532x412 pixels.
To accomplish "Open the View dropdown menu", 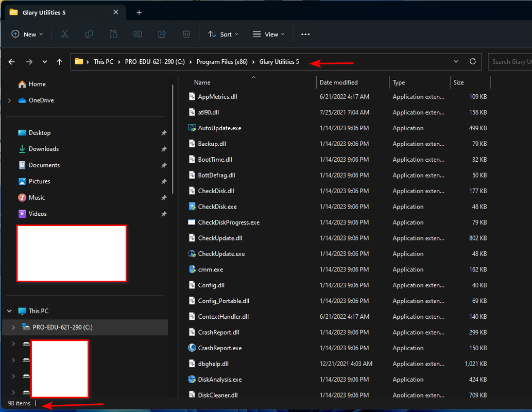I will click(x=268, y=35).
